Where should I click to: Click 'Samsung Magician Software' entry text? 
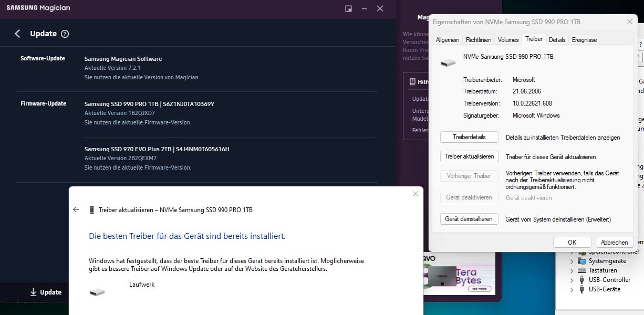coord(123,59)
